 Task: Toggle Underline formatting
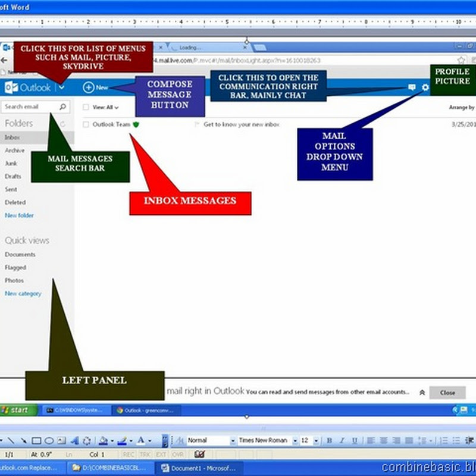tap(355, 440)
